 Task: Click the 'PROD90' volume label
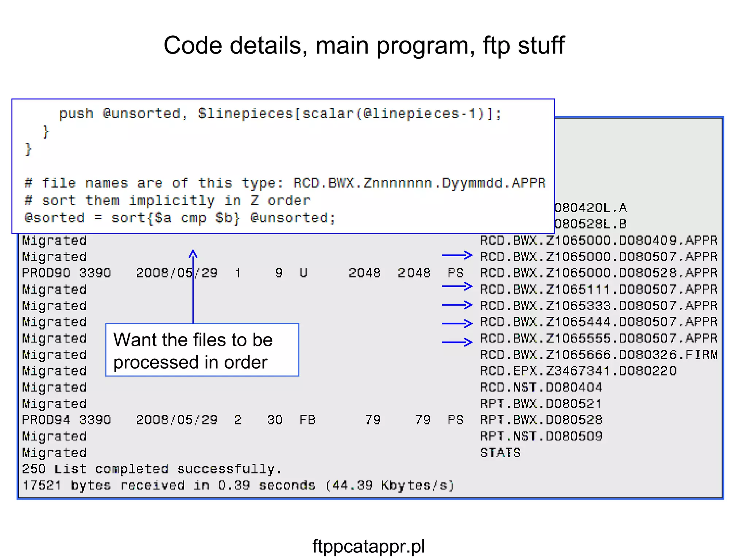[x=46, y=273]
